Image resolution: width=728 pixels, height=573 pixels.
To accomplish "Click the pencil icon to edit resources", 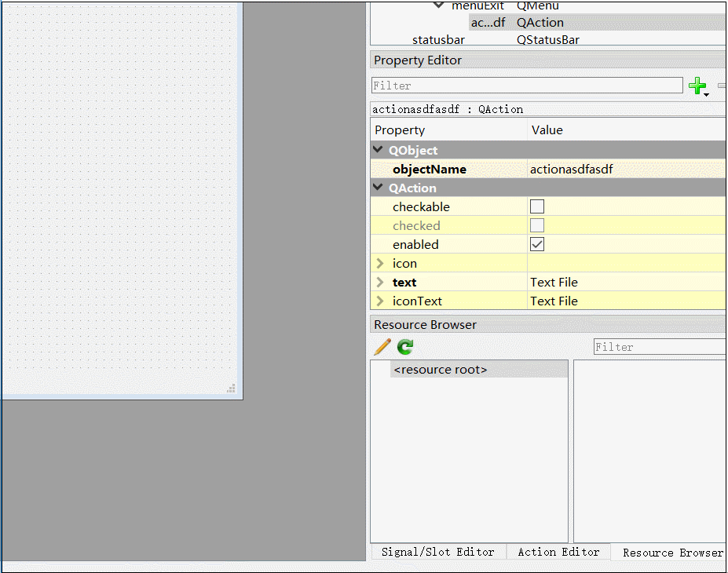I will [382, 346].
